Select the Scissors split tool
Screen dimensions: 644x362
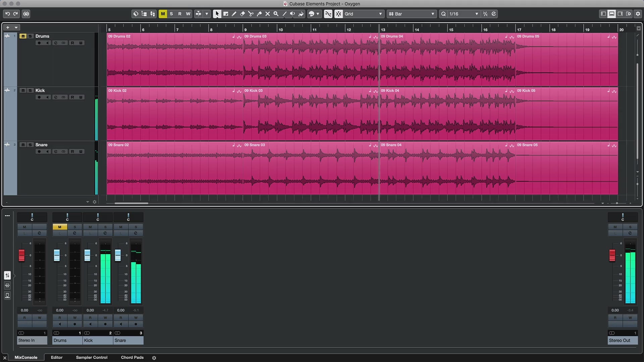pos(251,14)
